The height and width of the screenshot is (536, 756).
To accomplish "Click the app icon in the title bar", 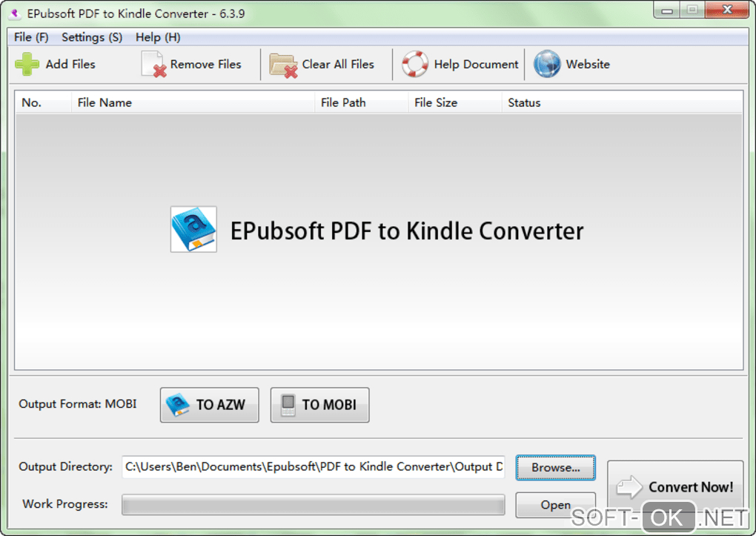I will [15, 13].
